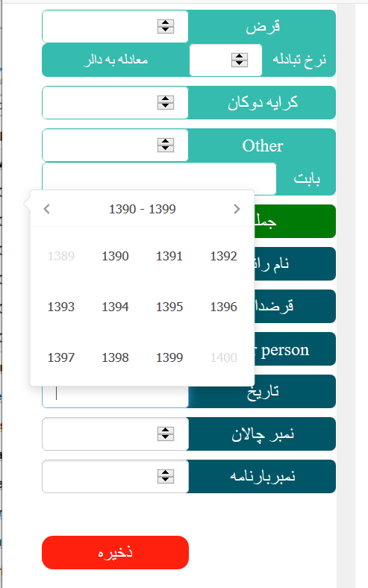This screenshot has height=588, width=368.
Task: Click stepper arrows in Other field
Action: click(166, 145)
